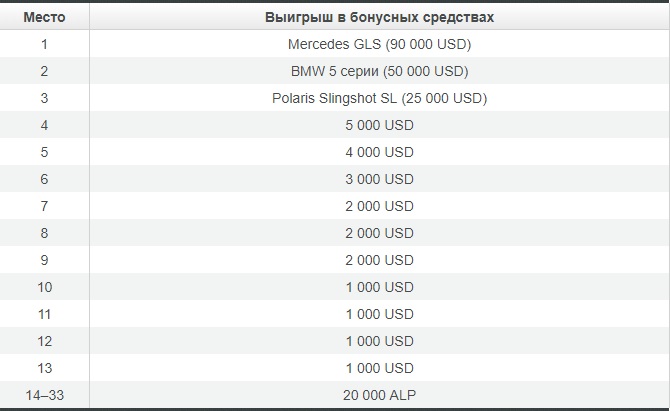Select place number 6 in Место column
670x411 pixels.
[x=44, y=179]
